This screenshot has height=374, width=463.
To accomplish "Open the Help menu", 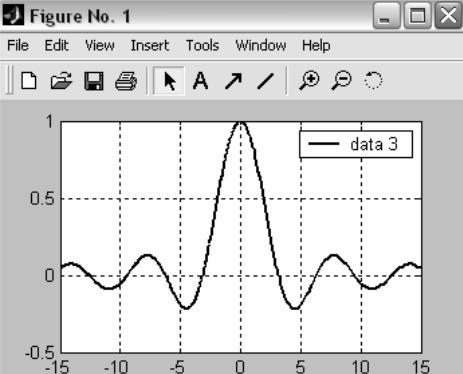I will (x=316, y=46).
